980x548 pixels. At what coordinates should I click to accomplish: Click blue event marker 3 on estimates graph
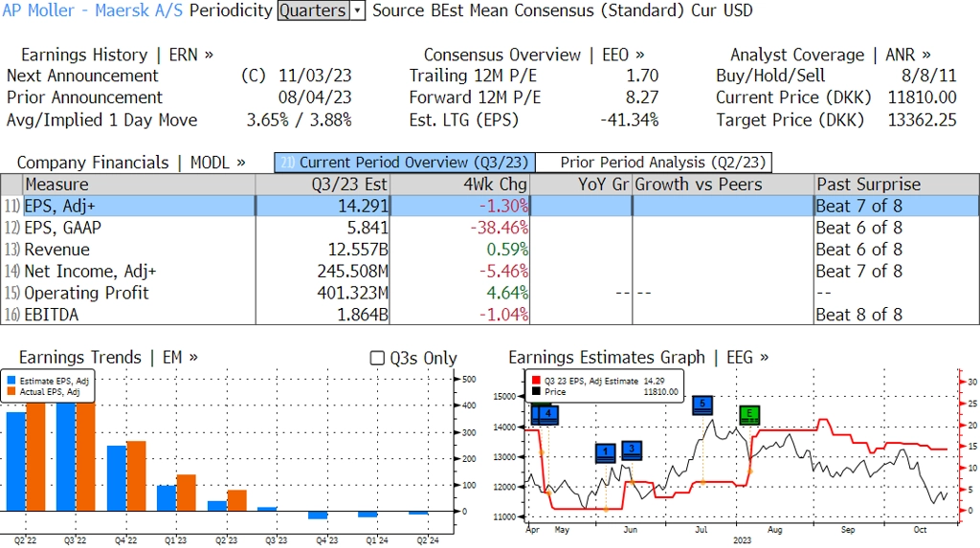(x=632, y=449)
